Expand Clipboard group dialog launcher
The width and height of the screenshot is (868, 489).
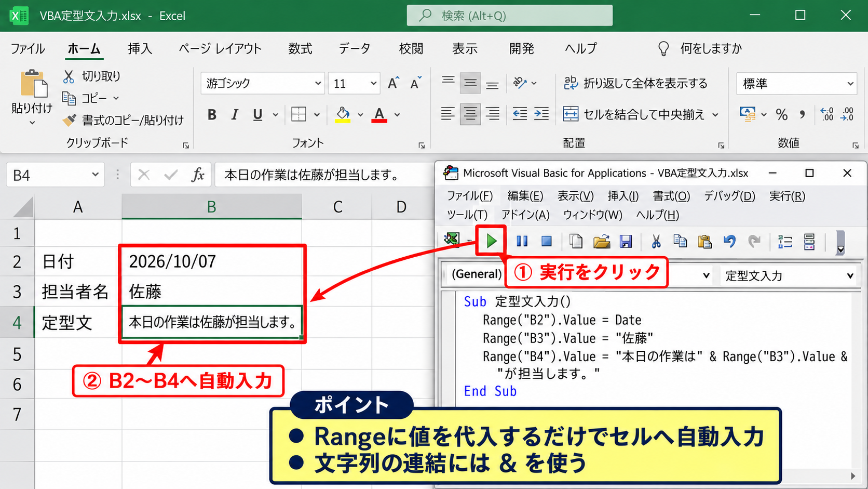pos(186,146)
